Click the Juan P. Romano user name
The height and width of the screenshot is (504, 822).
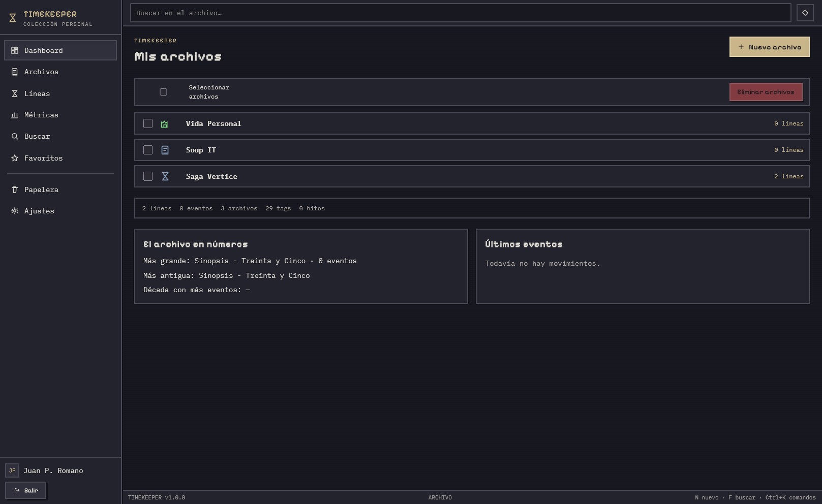[x=53, y=470]
